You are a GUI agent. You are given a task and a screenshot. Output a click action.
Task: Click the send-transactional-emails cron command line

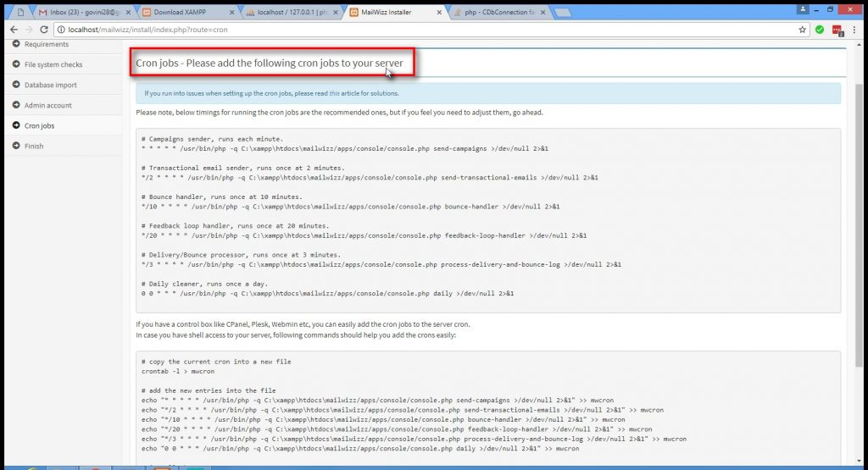(x=370, y=178)
